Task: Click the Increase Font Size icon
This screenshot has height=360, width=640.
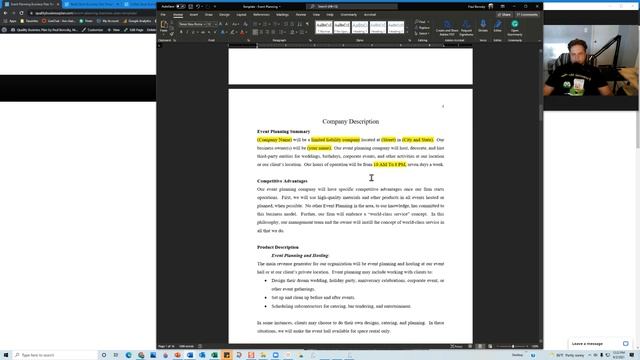Action: pyautogui.click(x=220, y=24)
